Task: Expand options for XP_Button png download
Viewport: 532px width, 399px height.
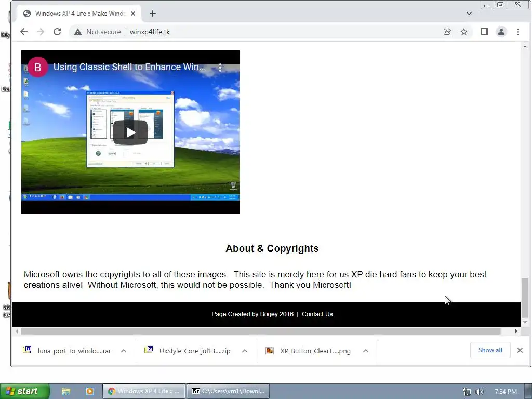Action: pyautogui.click(x=365, y=351)
